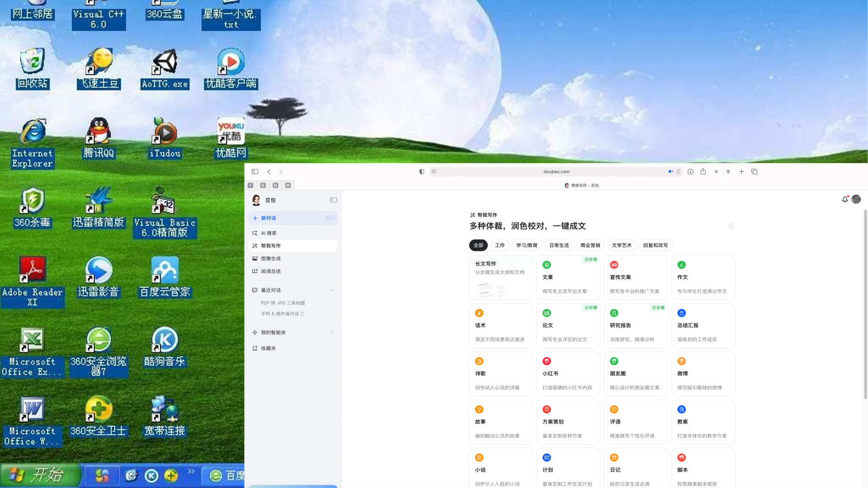Screen dimensions: 868x488
Task: Open Adobe Reader XI desktop shortcut
Action: [32, 282]
